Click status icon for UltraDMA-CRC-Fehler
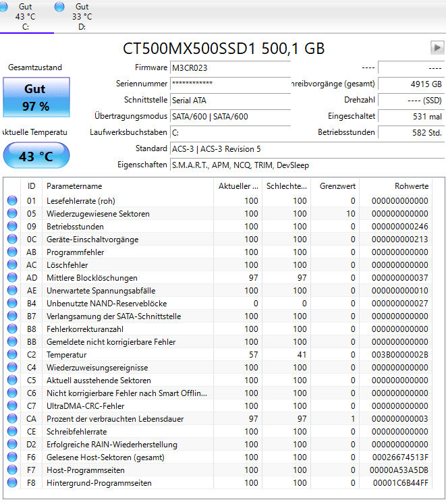 pos(12,406)
